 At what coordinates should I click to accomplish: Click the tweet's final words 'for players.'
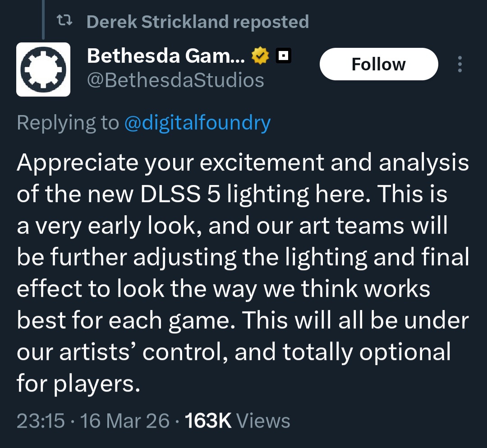pyautogui.click(x=76, y=384)
